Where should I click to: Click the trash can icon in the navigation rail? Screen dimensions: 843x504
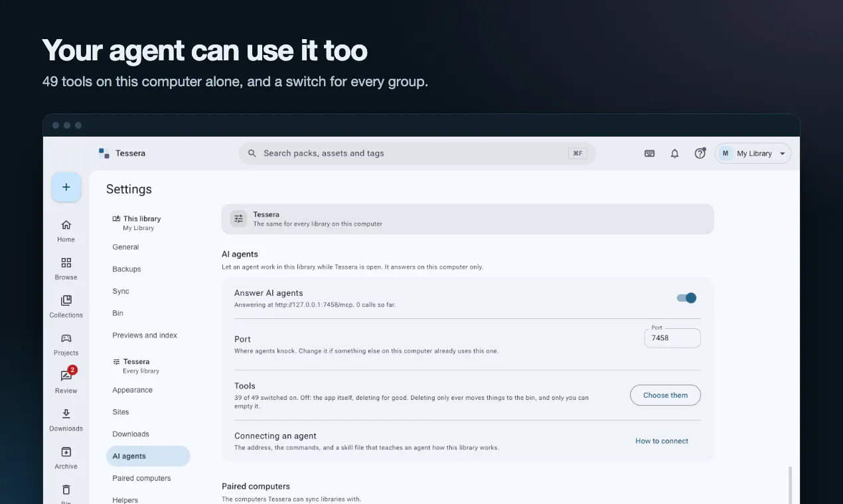point(66,490)
